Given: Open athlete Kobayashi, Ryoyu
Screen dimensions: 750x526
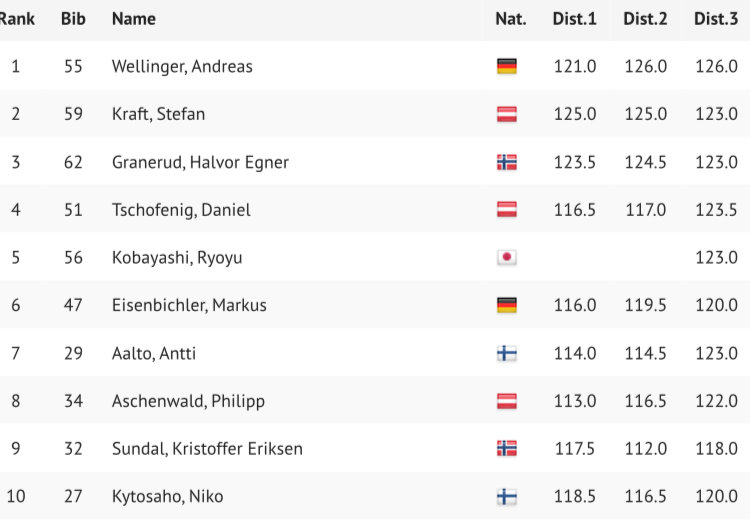Looking at the screenshot, I should tap(177, 258).
